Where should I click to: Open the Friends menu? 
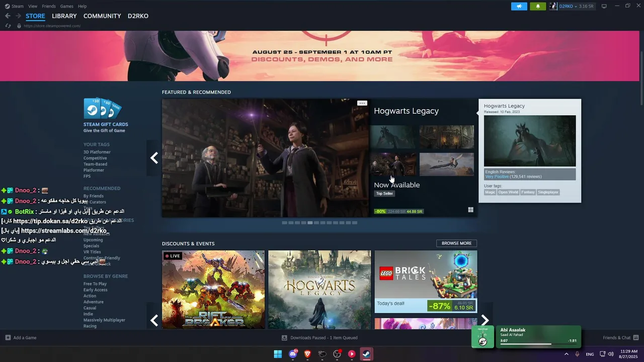click(49, 6)
